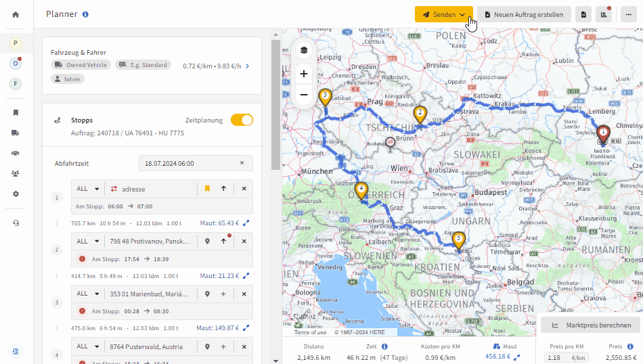Expand Maut 65.43 € details
The height and width of the screenshot is (364, 643).
coord(246,223)
